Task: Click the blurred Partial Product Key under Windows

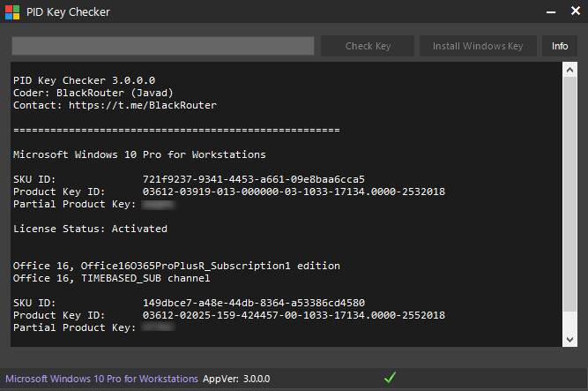Action: 158,205
